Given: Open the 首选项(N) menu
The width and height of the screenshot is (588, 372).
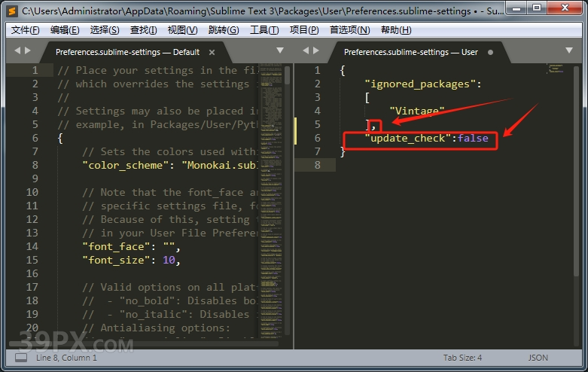Looking at the screenshot, I should (x=349, y=30).
